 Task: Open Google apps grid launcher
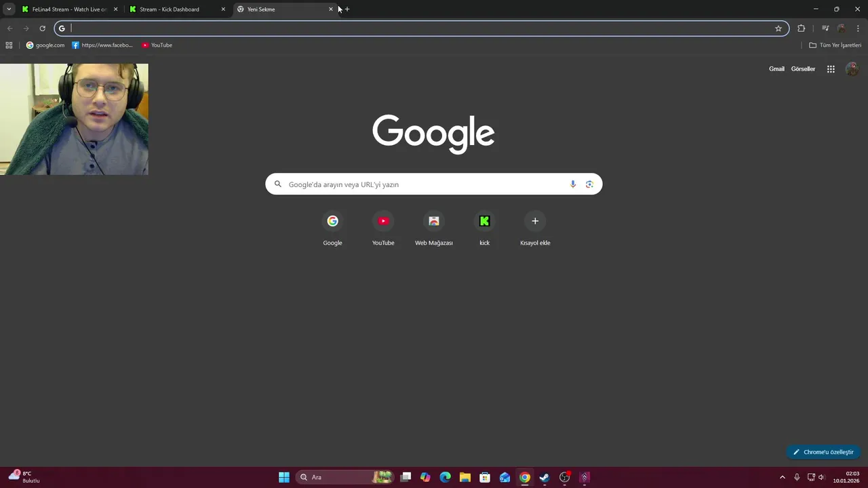831,69
